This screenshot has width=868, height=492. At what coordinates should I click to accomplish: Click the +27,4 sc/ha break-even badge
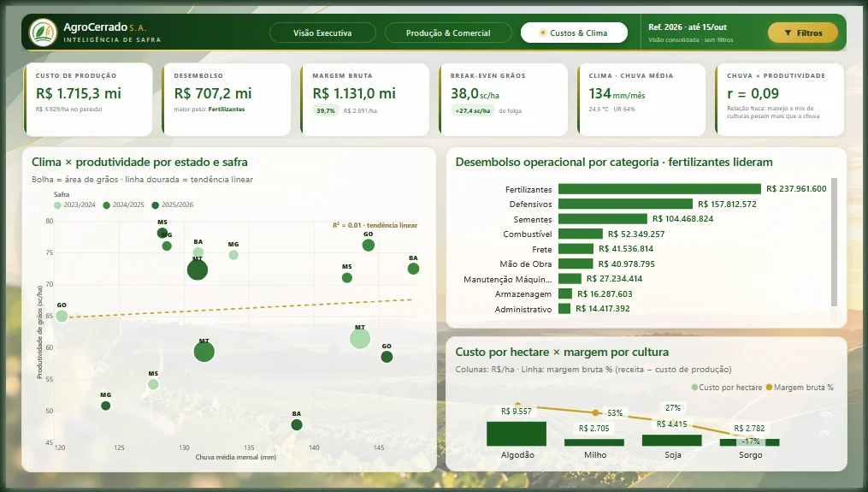pyautogui.click(x=473, y=111)
